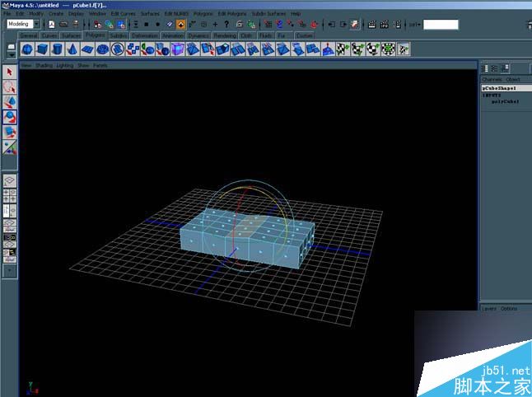Toggle the construction history icon
This screenshot has height=397, width=532.
click(355, 24)
